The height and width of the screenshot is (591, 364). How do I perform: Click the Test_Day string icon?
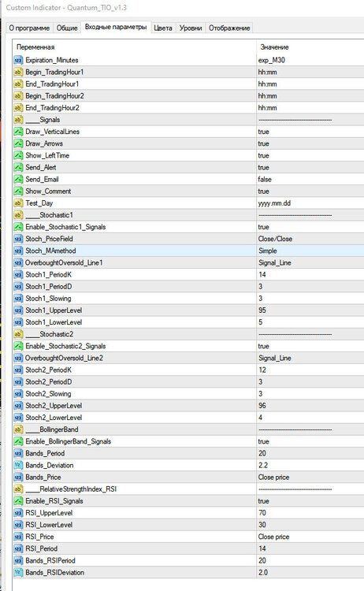click(18, 203)
